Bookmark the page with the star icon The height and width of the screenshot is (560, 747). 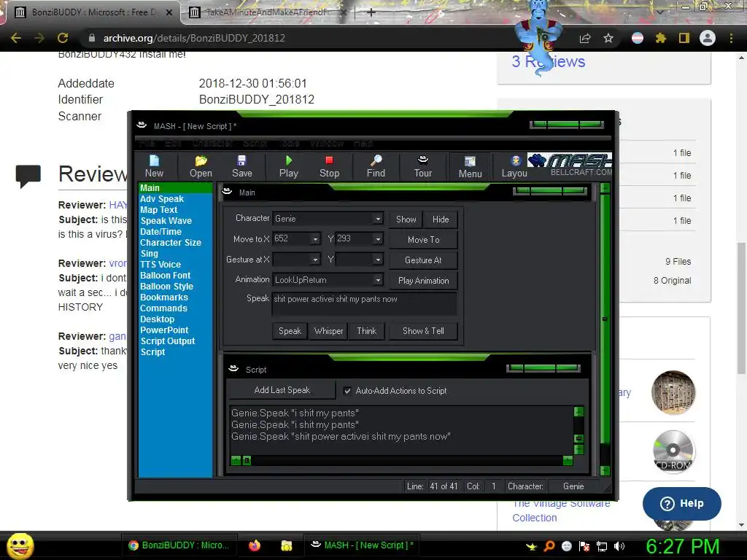(608, 38)
